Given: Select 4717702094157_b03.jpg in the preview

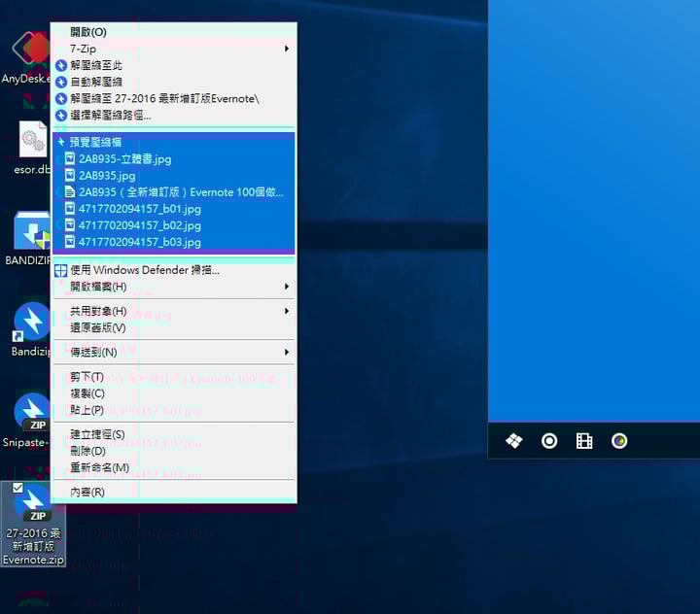Looking at the screenshot, I should pyautogui.click(x=174, y=241).
